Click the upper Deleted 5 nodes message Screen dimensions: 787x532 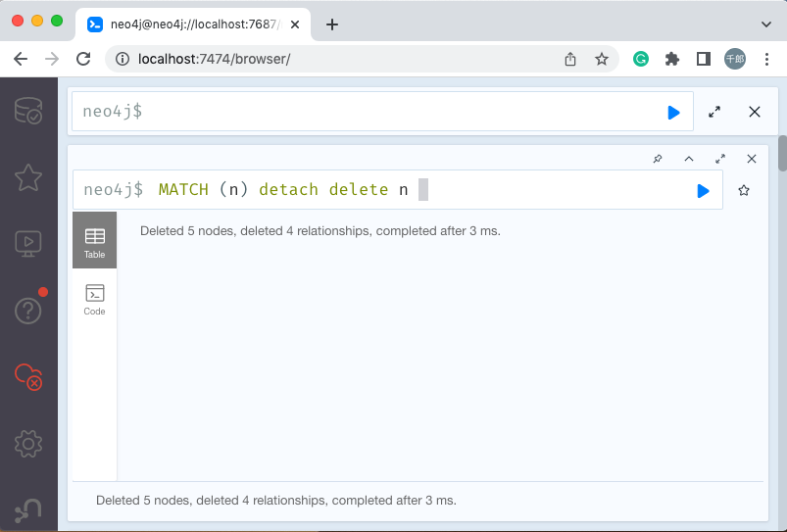(320, 231)
